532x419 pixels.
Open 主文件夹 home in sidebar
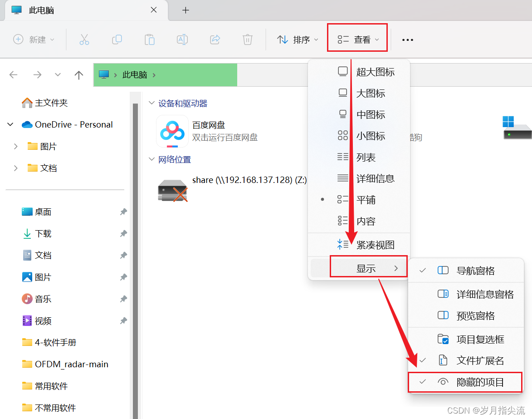click(x=45, y=103)
